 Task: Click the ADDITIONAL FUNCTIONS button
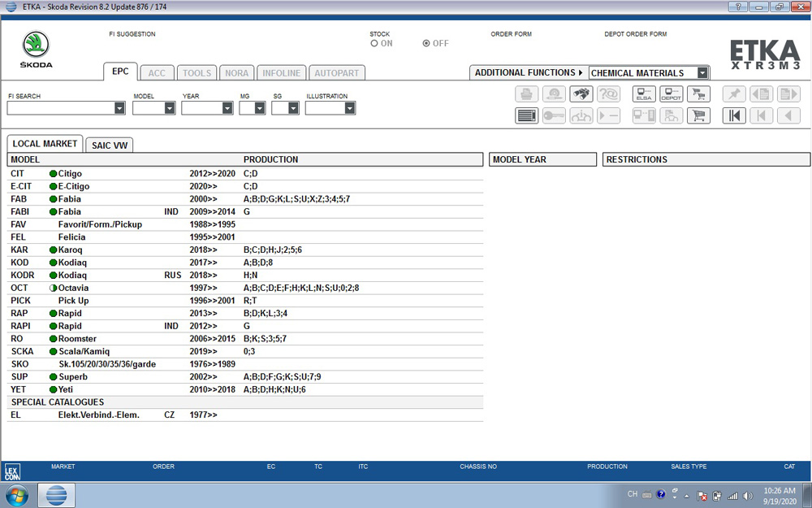(529, 72)
